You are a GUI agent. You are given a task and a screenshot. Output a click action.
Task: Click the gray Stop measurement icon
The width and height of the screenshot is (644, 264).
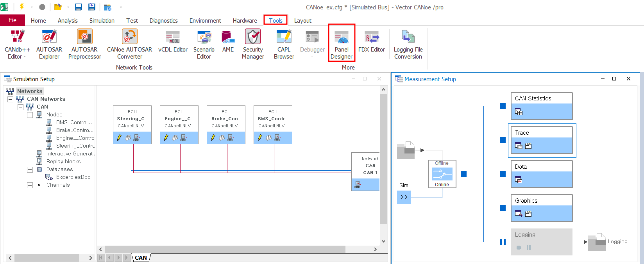point(42,7)
